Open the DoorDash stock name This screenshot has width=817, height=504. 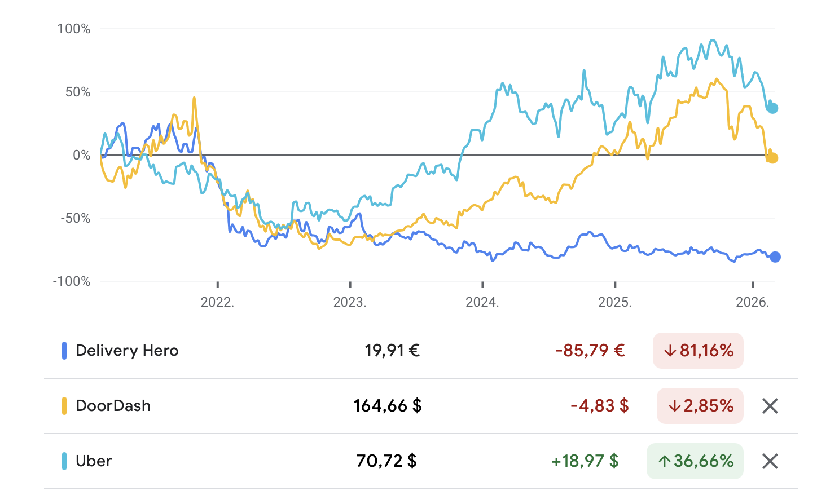(113, 406)
